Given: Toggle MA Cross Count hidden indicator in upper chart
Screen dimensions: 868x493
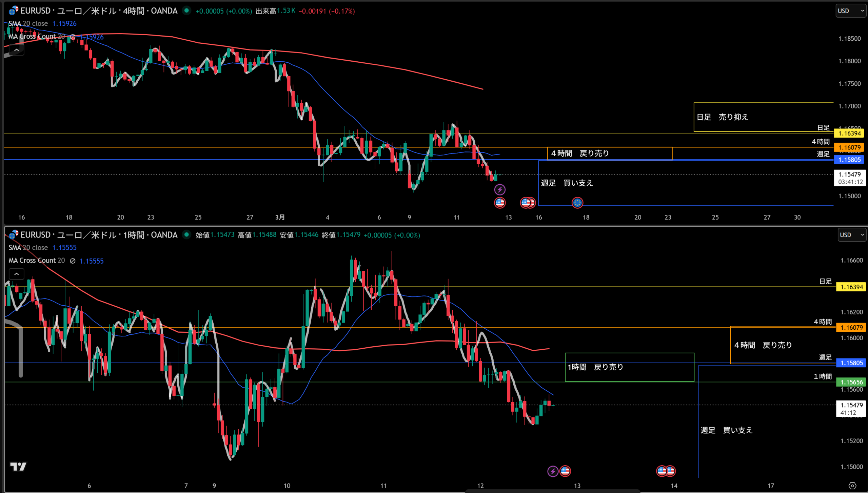Looking at the screenshot, I should (73, 37).
